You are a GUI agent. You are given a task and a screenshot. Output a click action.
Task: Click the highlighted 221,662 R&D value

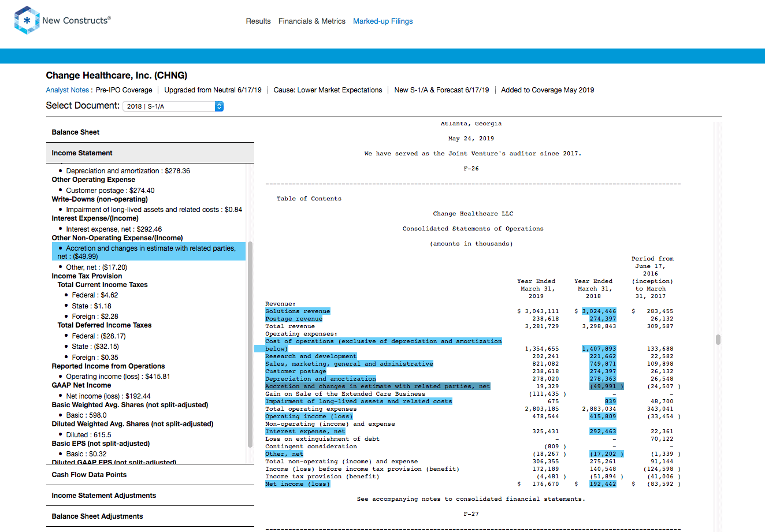pos(603,356)
